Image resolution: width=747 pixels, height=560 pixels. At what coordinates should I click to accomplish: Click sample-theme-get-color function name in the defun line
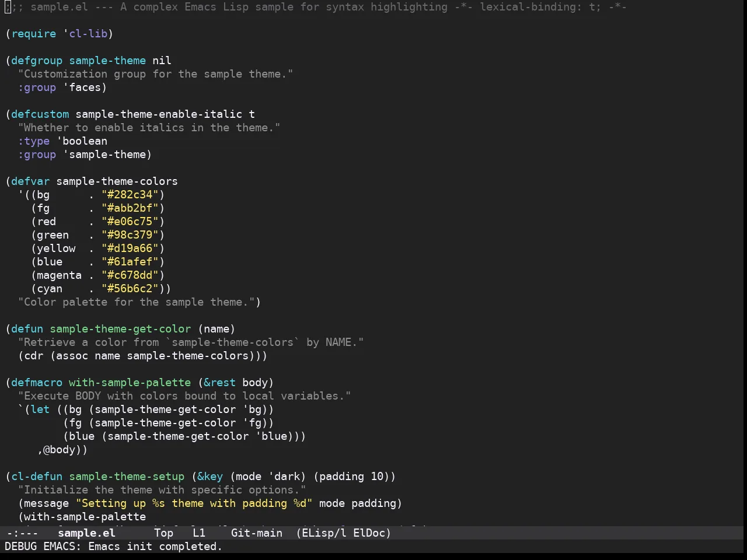pyautogui.click(x=120, y=329)
